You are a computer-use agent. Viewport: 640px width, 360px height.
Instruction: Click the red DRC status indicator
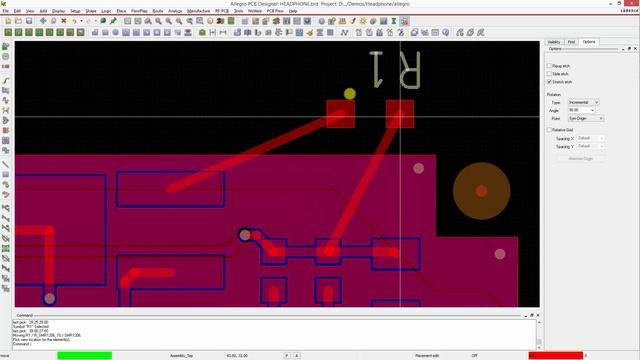[x=556, y=356]
